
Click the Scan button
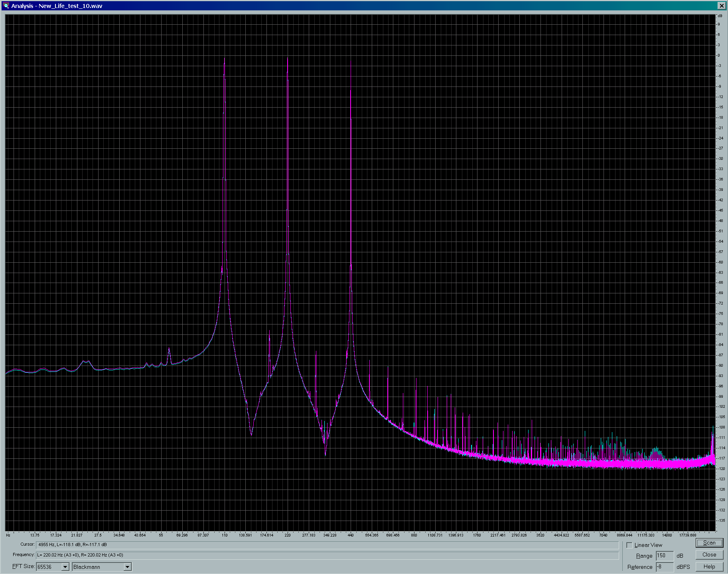click(709, 543)
